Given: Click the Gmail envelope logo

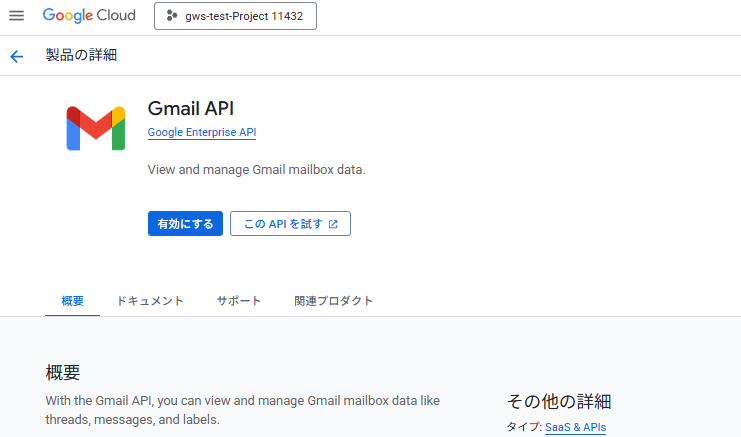Looking at the screenshot, I should [x=95, y=128].
